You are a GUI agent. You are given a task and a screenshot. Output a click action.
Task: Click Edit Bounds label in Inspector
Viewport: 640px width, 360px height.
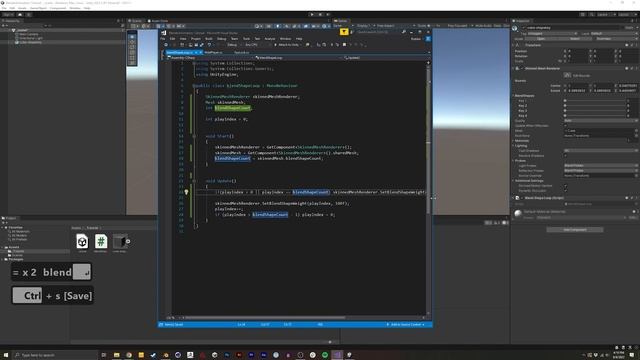582,76
